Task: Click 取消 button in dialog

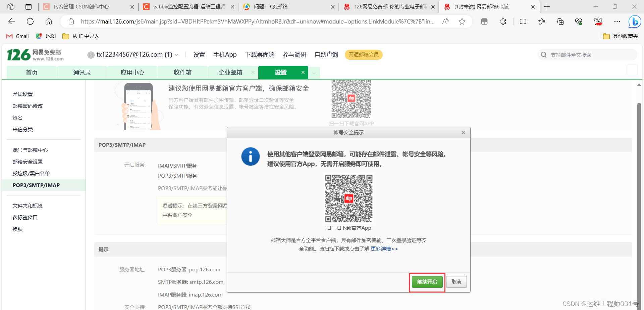Action: 457,282
